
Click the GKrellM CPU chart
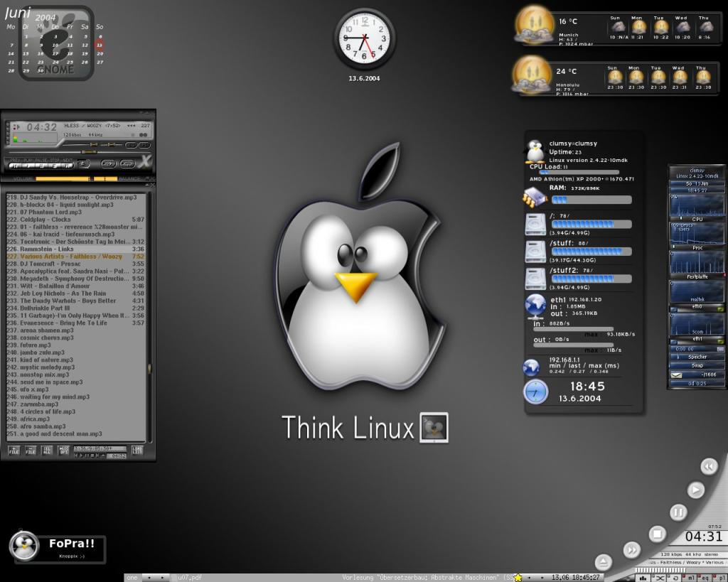point(697,207)
